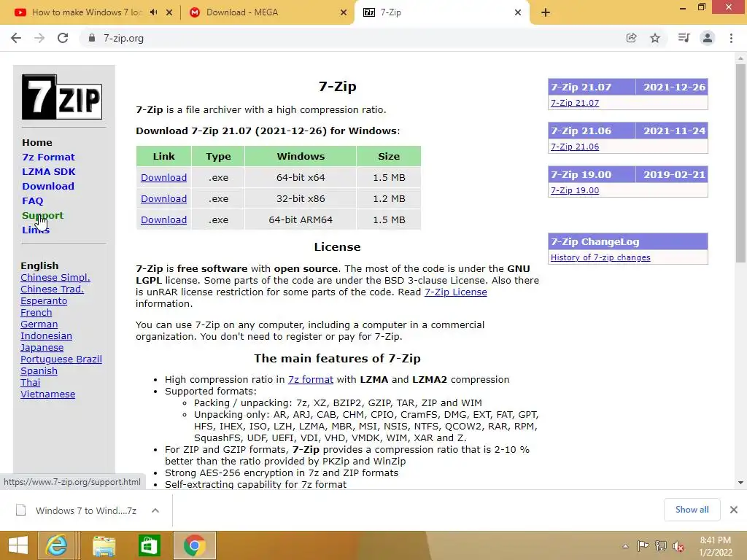Bookmark this page with the star icon
Screen dimensions: 747x560
coord(655,38)
